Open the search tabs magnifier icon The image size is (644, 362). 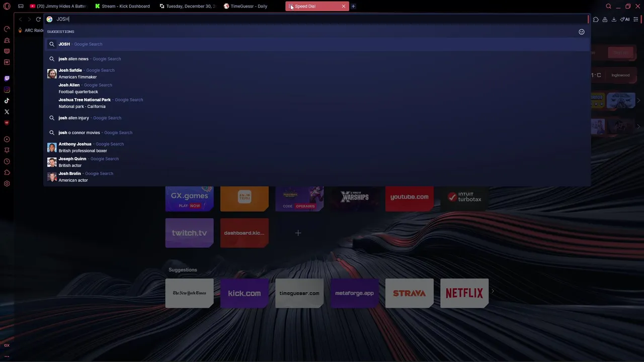pos(608,7)
